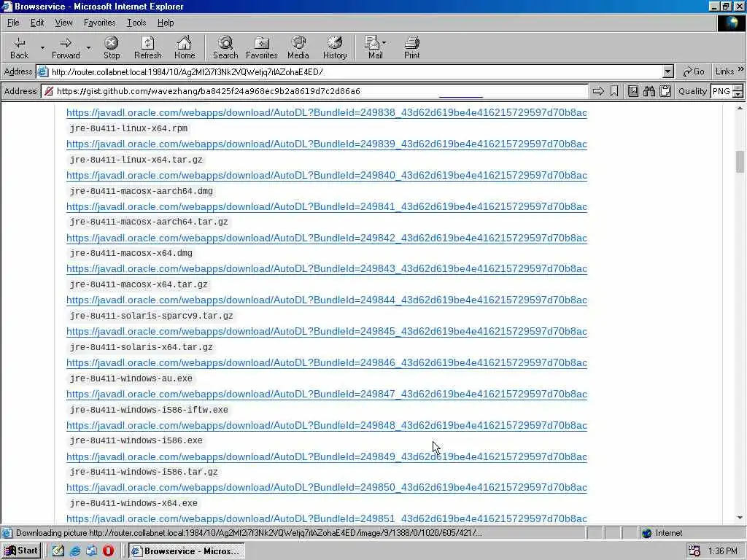This screenshot has height=560, width=747.
Task: Click the page scrollbar up arrow
Action: (740, 109)
